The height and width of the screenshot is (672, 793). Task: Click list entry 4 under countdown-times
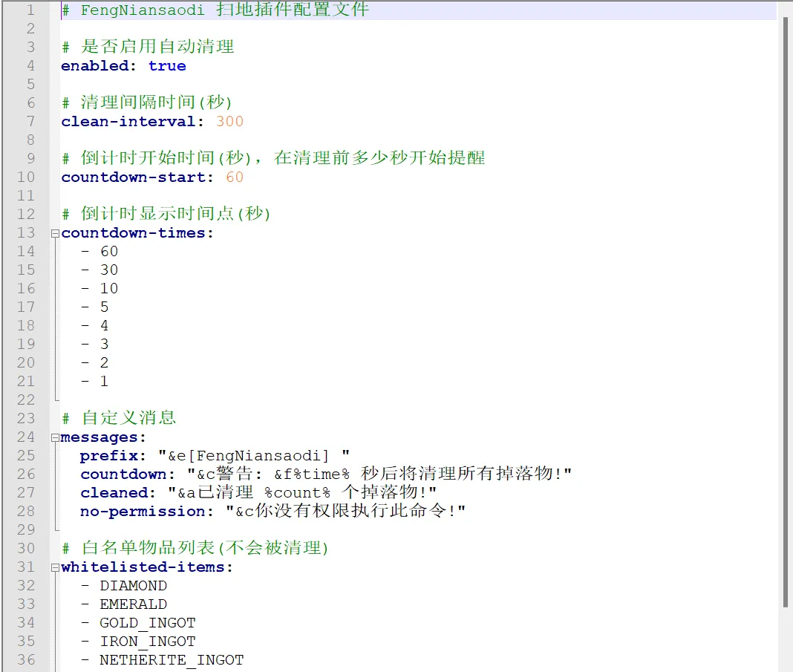(x=104, y=326)
